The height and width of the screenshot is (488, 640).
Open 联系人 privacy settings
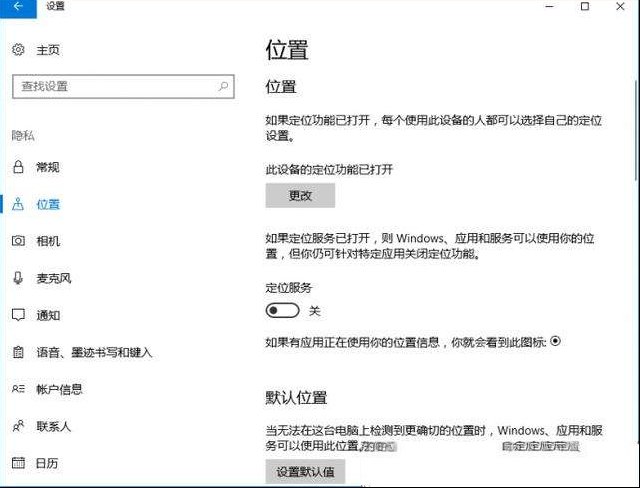[x=53, y=426]
